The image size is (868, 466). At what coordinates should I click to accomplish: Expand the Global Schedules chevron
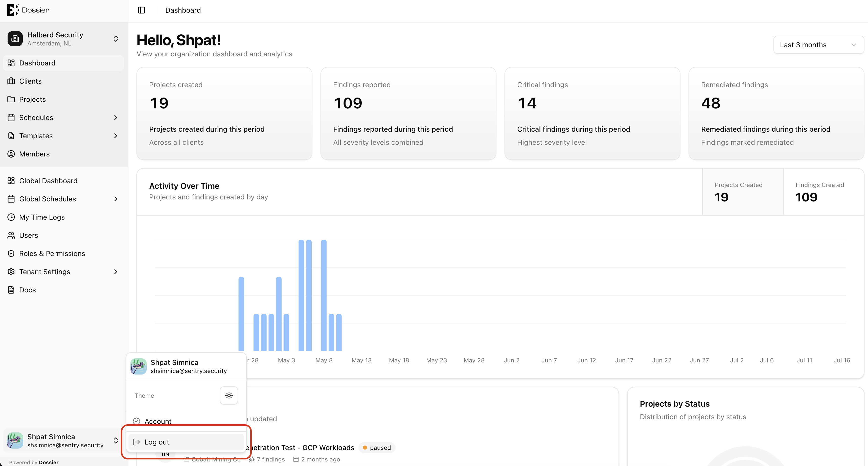click(x=116, y=199)
